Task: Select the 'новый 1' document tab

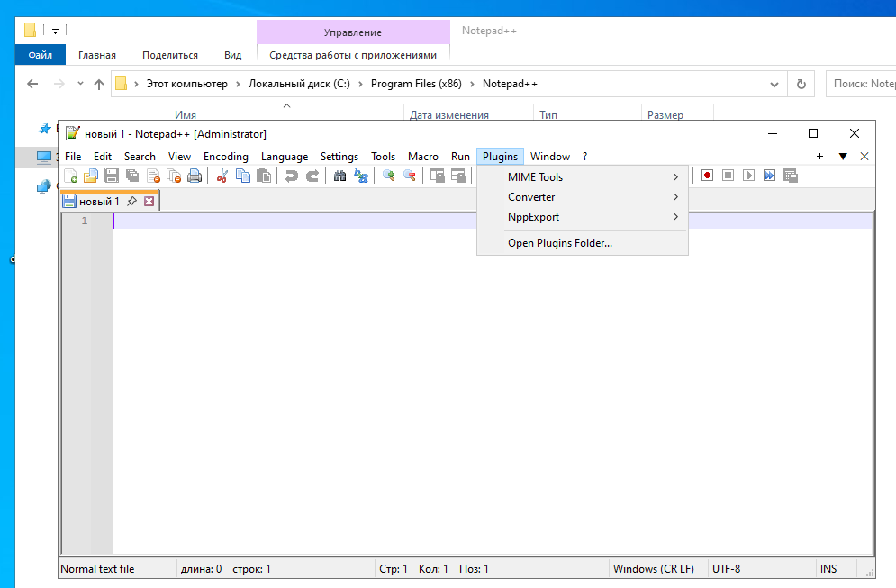Action: (99, 201)
